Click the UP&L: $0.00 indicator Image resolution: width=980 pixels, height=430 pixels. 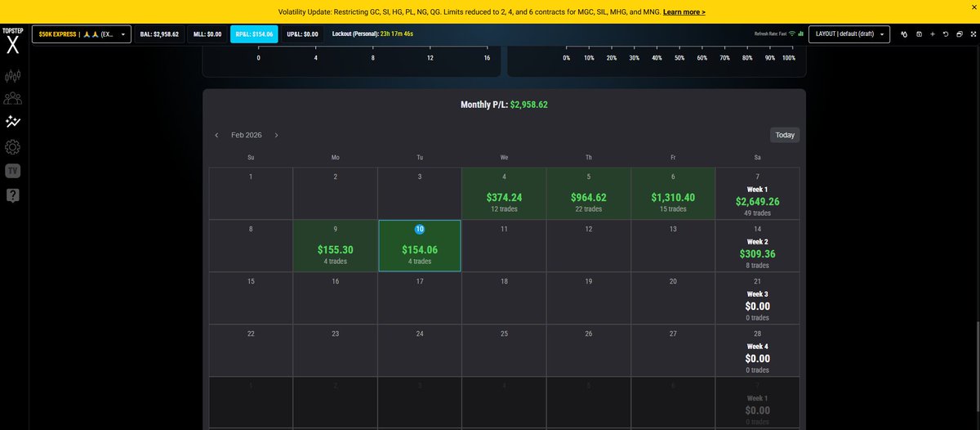coord(303,34)
